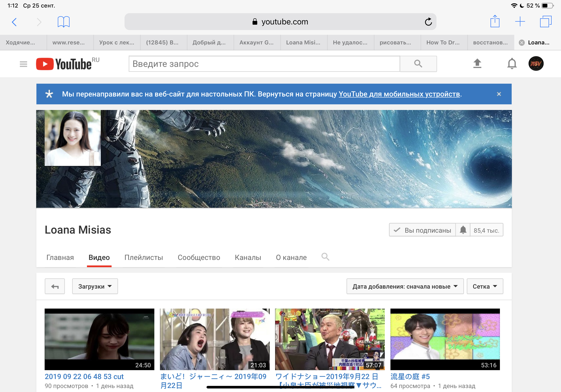The width and height of the screenshot is (561, 392).
Task: Open the channel search magnifier icon
Action: [x=325, y=257]
